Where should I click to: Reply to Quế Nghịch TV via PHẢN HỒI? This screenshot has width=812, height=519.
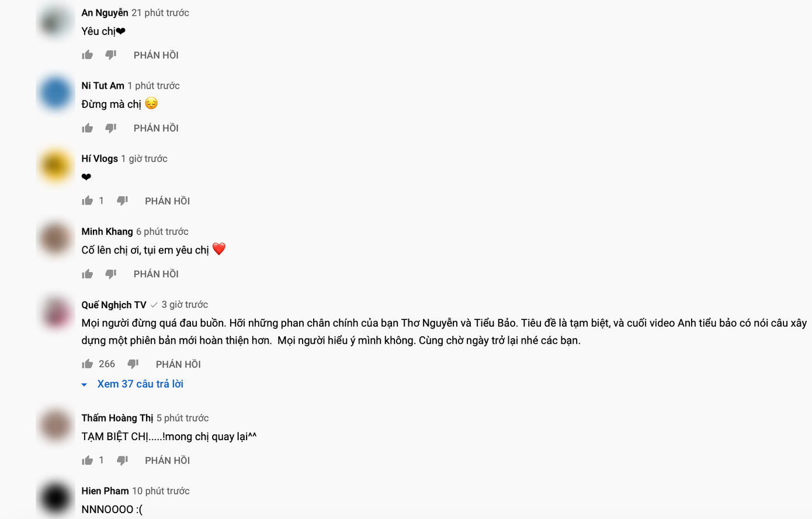click(178, 364)
